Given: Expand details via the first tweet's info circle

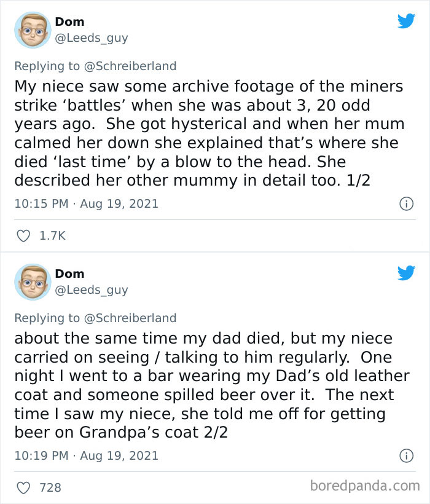Looking at the screenshot, I should [407, 203].
